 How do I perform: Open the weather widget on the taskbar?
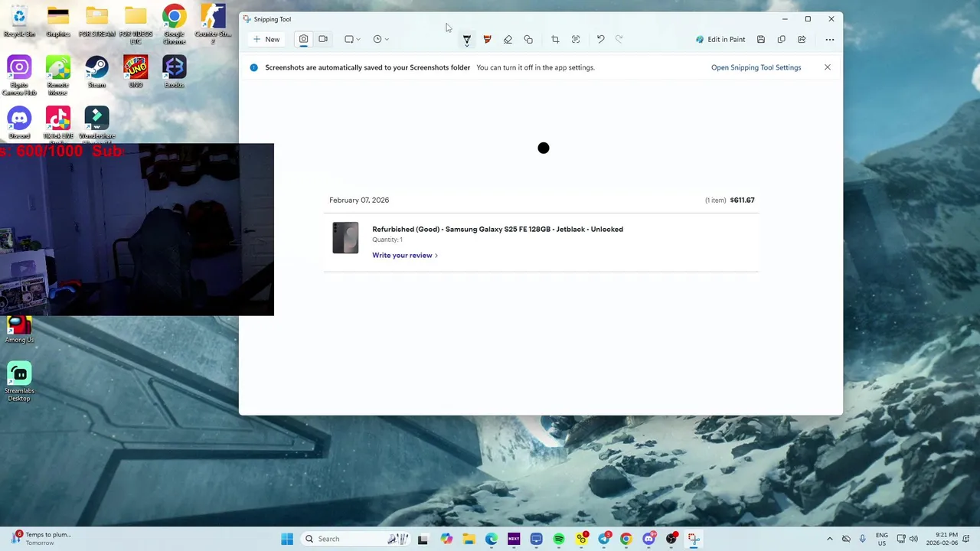click(x=41, y=539)
